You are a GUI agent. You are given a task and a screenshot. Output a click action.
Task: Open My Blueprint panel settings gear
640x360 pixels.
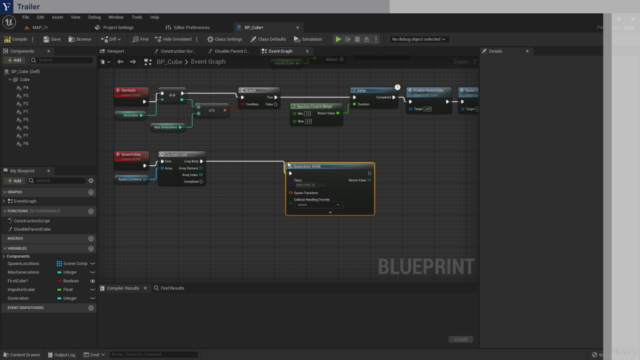91,180
